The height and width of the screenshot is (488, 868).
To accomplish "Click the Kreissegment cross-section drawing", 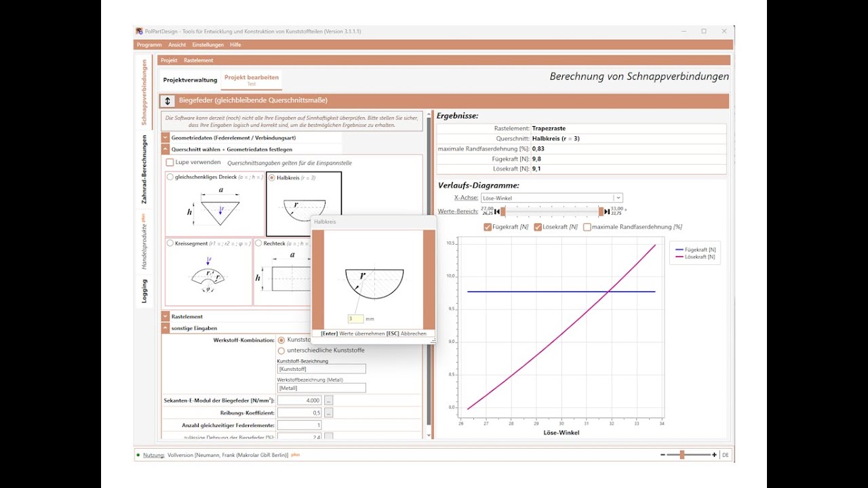I will (208, 274).
